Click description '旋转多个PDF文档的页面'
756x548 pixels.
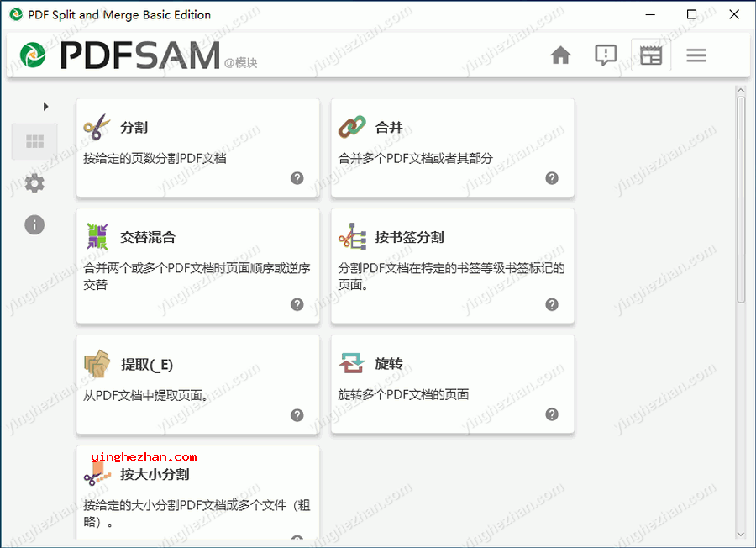(403, 394)
